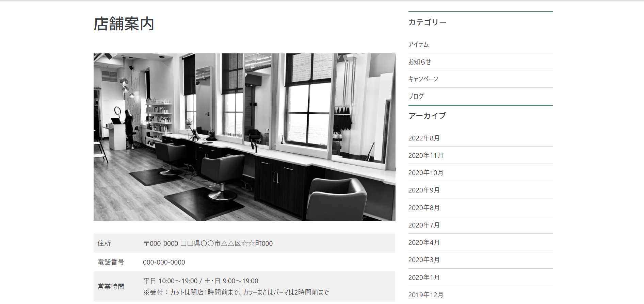Click the phone number 000-000-0000
This screenshot has height=304, width=644.
164,262
